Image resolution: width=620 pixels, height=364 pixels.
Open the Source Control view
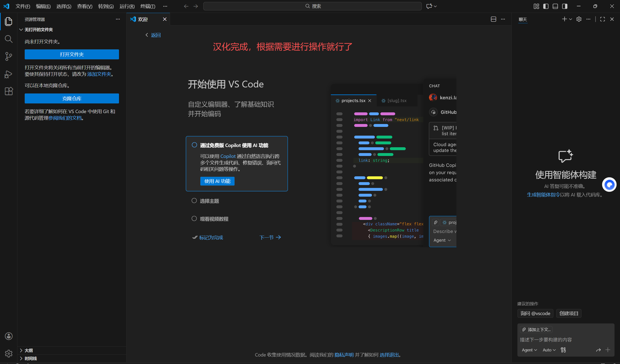pos(9,56)
